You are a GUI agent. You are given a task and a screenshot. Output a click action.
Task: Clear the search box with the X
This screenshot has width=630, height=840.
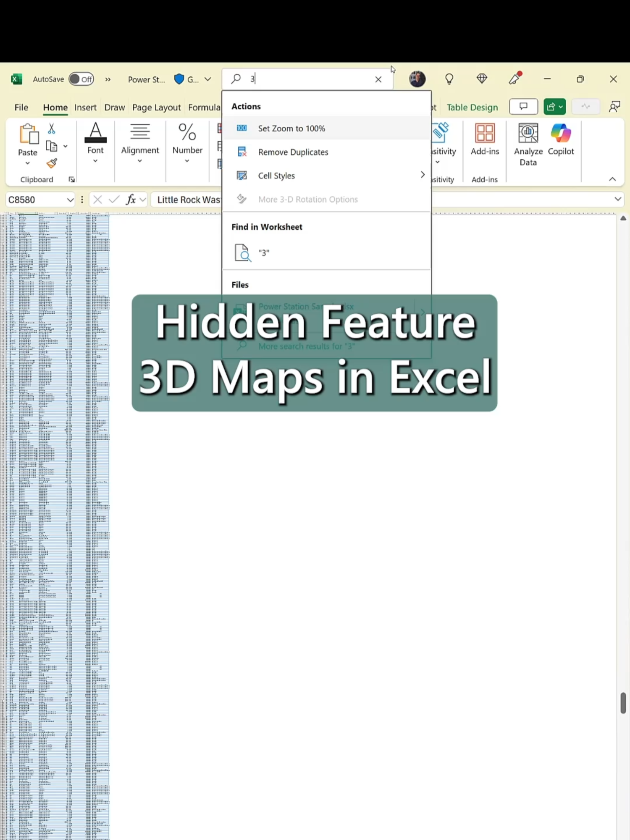tap(378, 79)
